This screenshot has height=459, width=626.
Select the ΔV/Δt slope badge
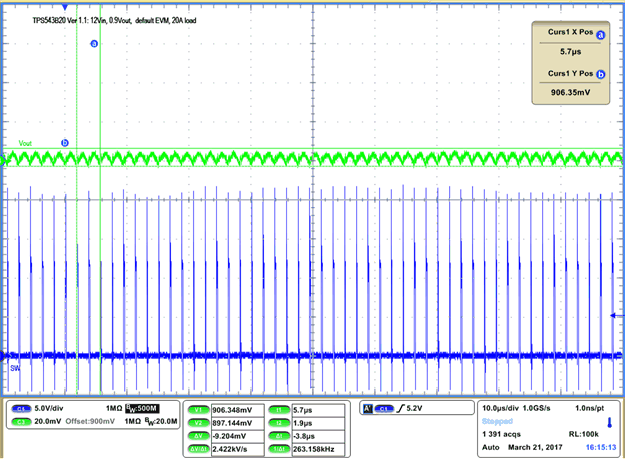(x=198, y=449)
